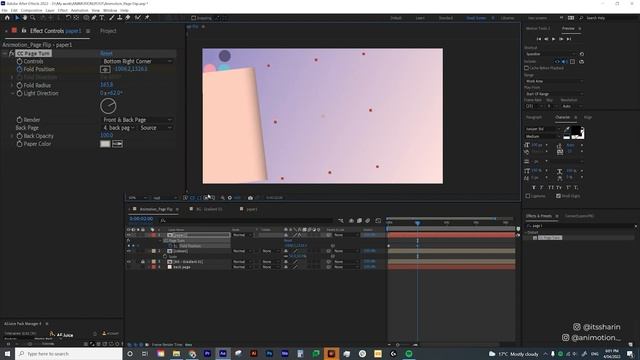Toggle the Light Direction stopwatch
Image resolution: width=640 pixels, height=360 pixels.
[19, 93]
